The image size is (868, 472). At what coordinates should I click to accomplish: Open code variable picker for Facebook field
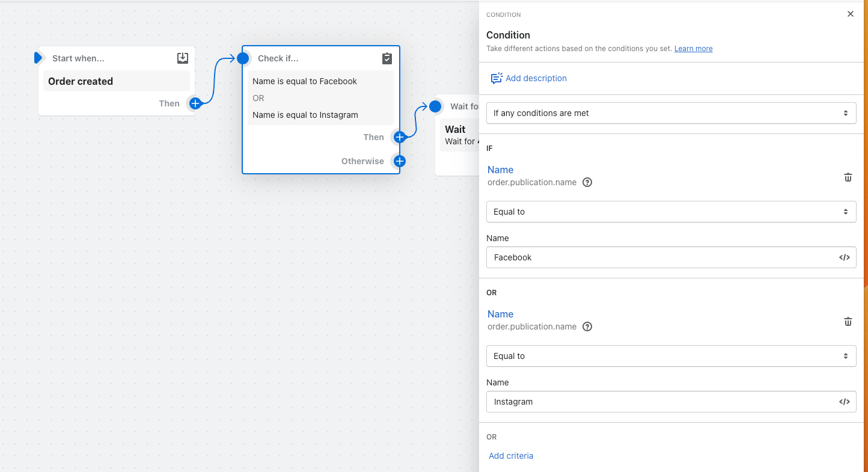(x=845, y=257)
